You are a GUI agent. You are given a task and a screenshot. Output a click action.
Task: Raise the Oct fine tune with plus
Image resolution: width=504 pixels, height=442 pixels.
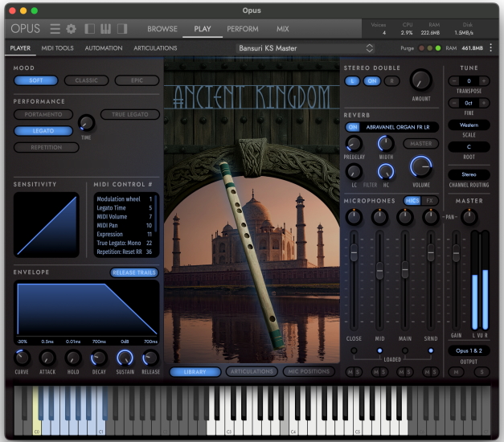point(484,103)
